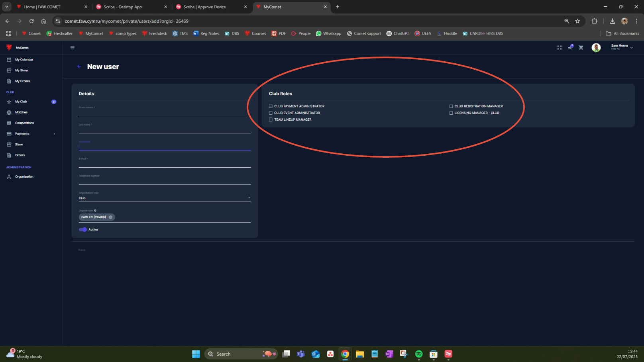Open Spotify from the taskbar
Screen dimensions: 644x362
click(419, 354)
